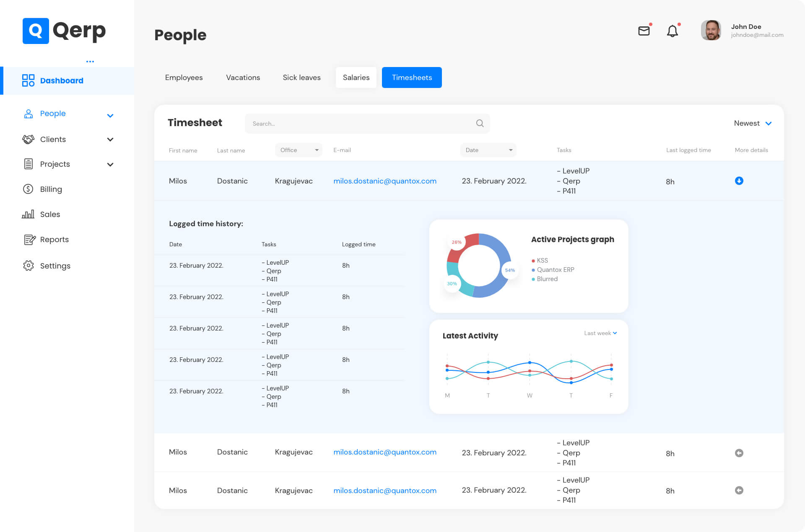This screenshot has height=532, width=805.
Task: Open Settings from the sidebar
Action: [x=55, y=266]
